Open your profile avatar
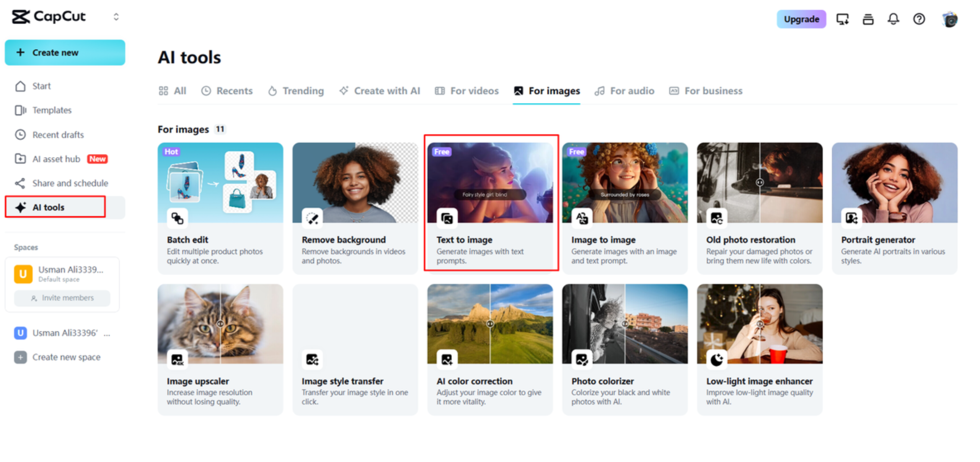This screenshot has width=980, height=462. click(x=949, y=19)
